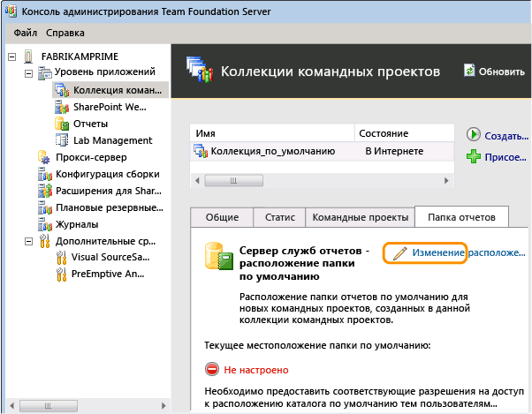This screenshot has height=414, width=532.
Task: Switch to the Статис tab
Action: click(280, 217)
